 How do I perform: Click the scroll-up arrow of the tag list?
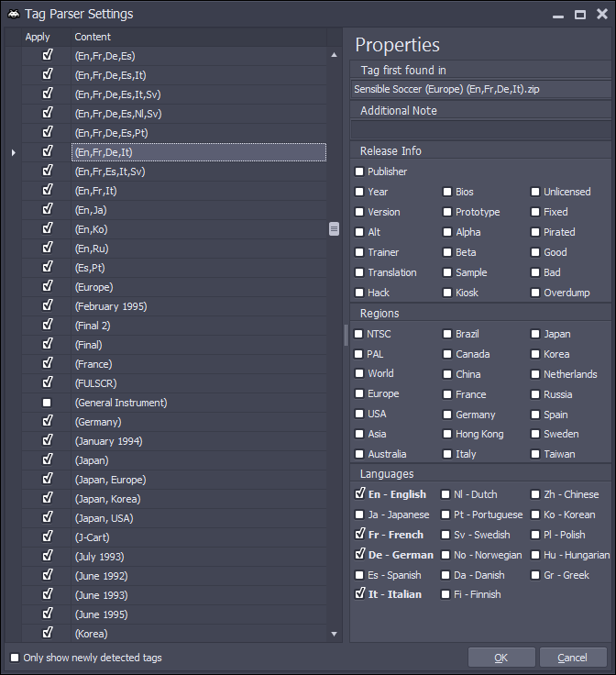334,55
